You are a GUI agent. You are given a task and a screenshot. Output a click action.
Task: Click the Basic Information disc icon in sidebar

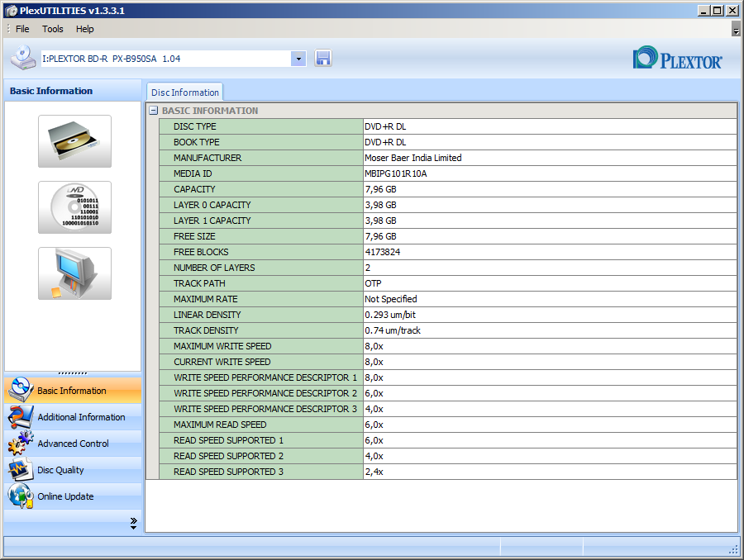click(21, 390)
